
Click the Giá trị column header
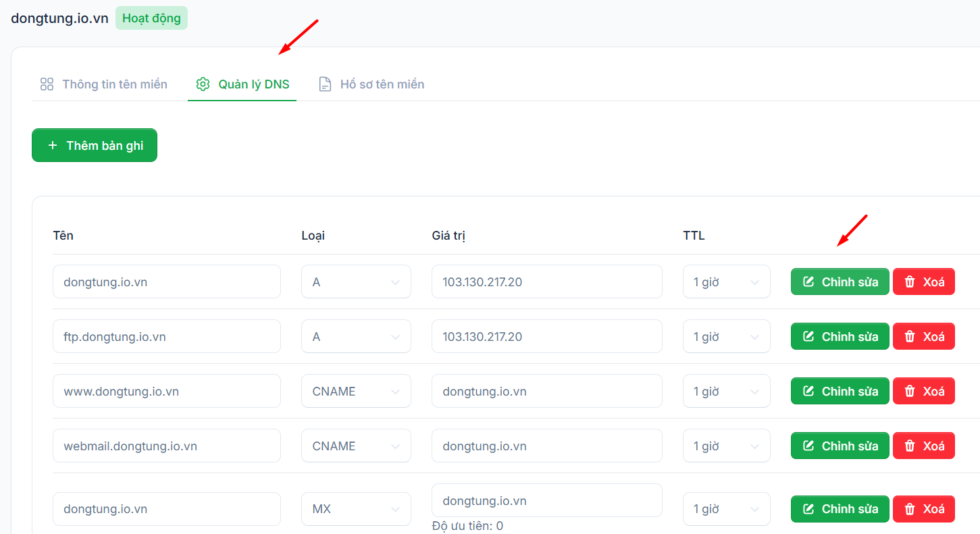tap(448, 236)
